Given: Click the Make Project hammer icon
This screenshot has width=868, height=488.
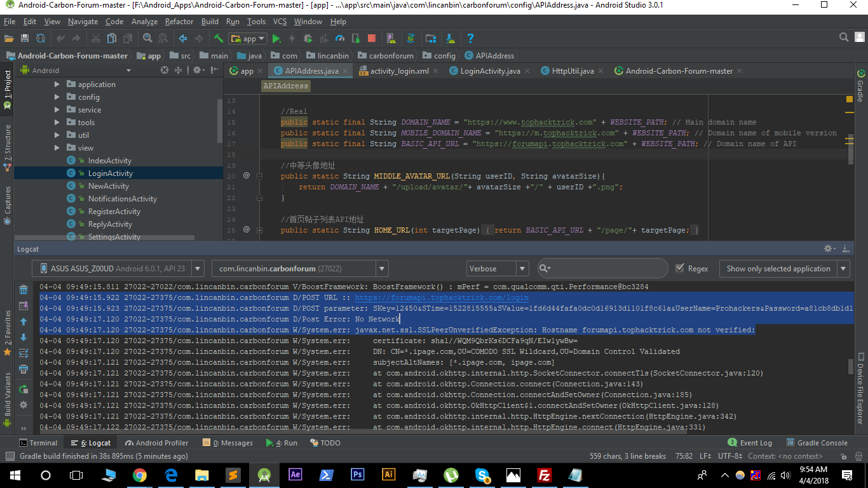Looking at the screenshot, I should pyautogui.click(x=219, y=39).
